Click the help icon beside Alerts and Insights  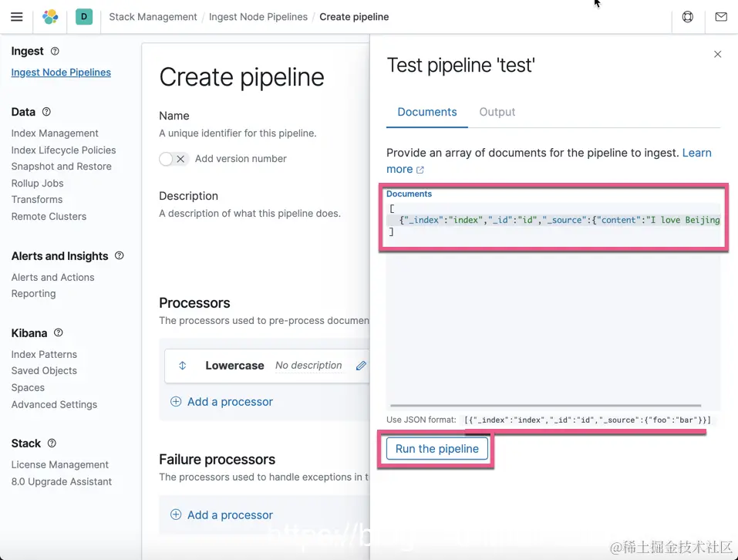[x=120, y=255]
